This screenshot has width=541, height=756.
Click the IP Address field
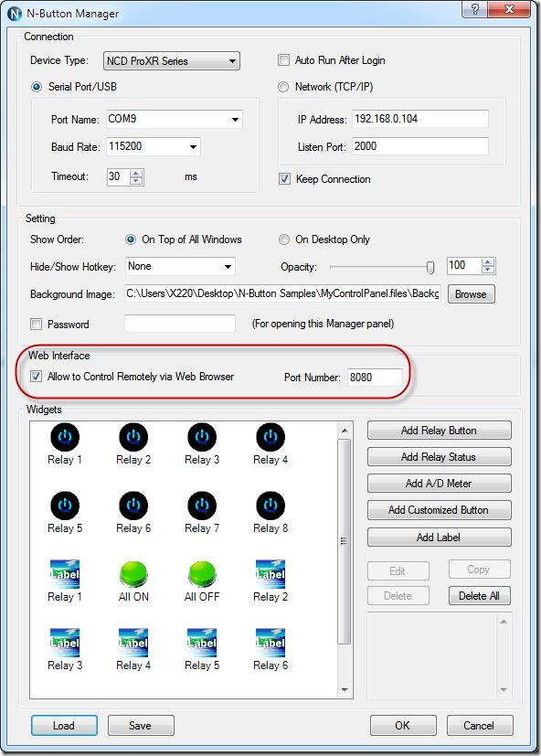coord(420,119)
